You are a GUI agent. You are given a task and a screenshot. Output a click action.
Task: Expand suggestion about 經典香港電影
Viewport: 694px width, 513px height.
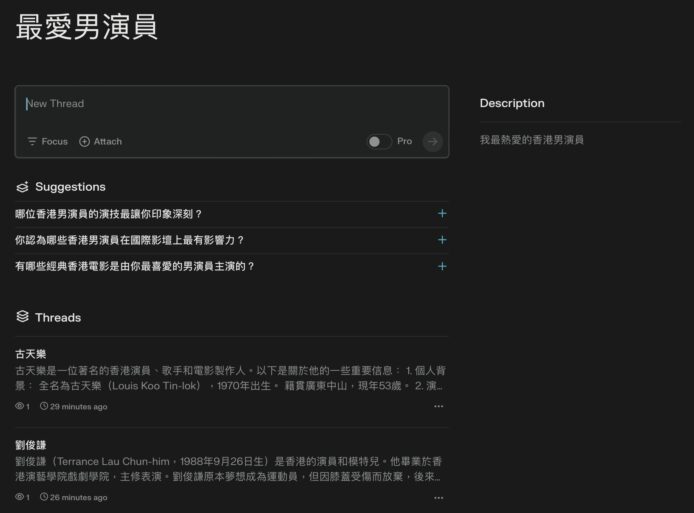click(x=442, y=266)
